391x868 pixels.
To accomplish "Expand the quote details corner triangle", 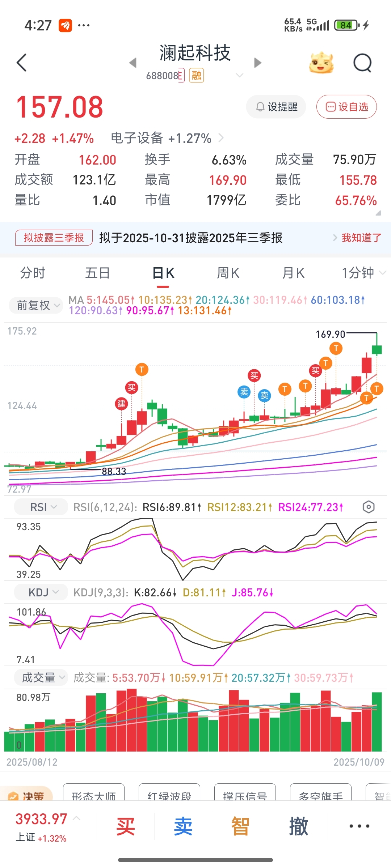I will point(378,213).
